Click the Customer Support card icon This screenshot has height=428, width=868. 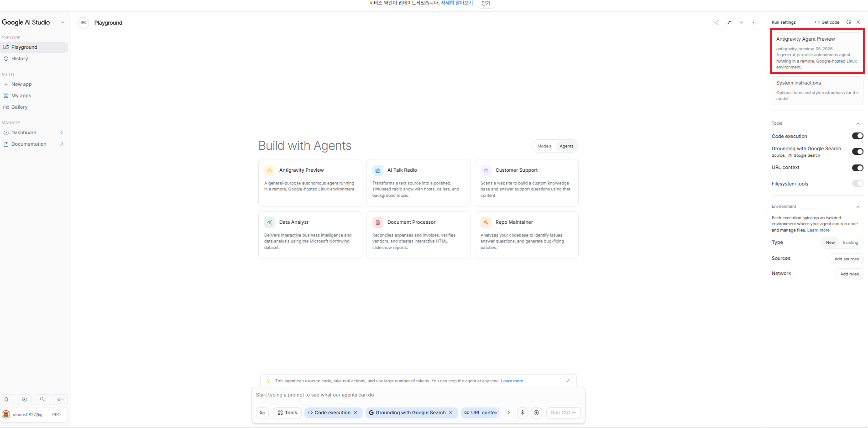point(486,170)
